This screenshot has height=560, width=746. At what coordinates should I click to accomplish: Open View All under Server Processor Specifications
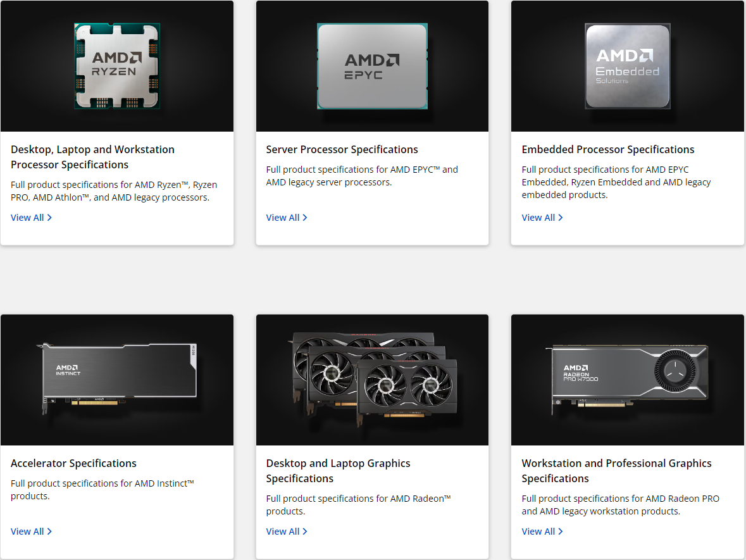[x=287, y=218]
